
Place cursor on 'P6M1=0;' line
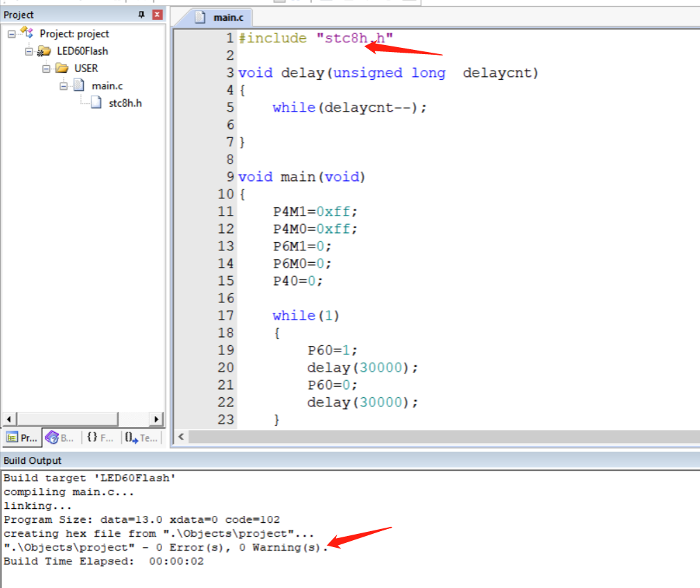pos(302,246)
